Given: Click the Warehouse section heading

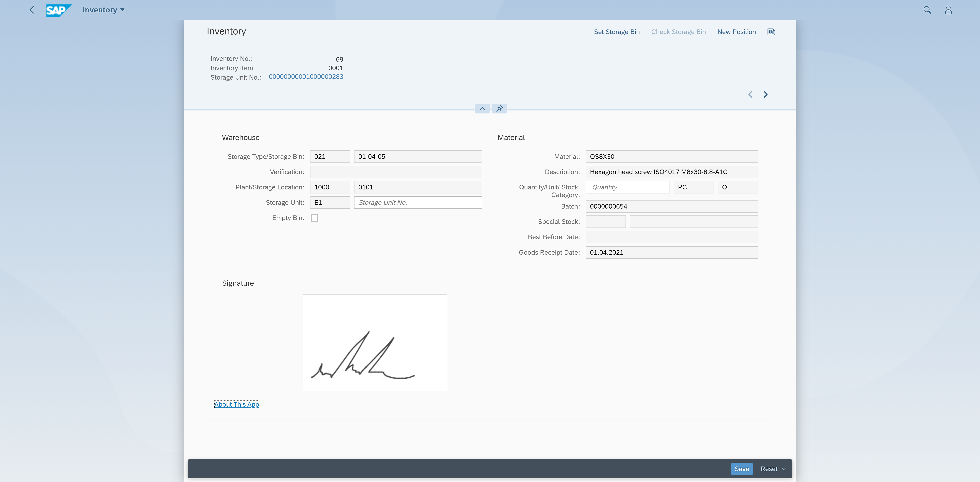Looking at the screenshot, I should click(241, 138).
